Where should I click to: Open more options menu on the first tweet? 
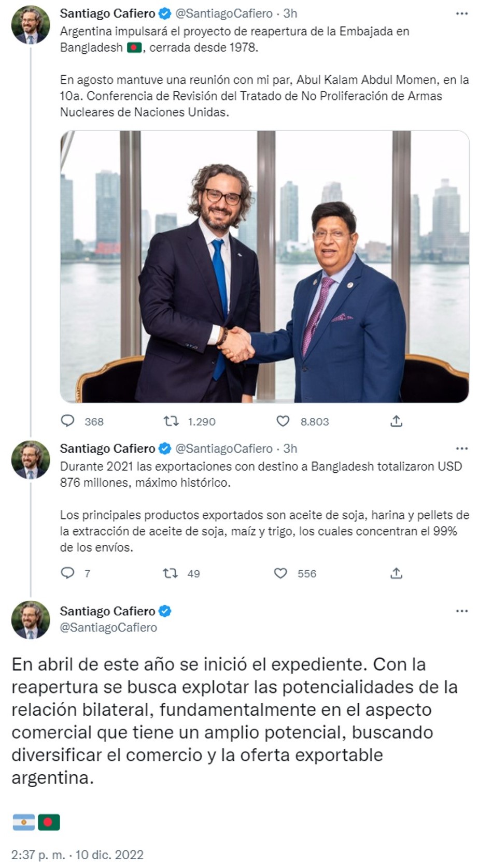tap(462, 13)
